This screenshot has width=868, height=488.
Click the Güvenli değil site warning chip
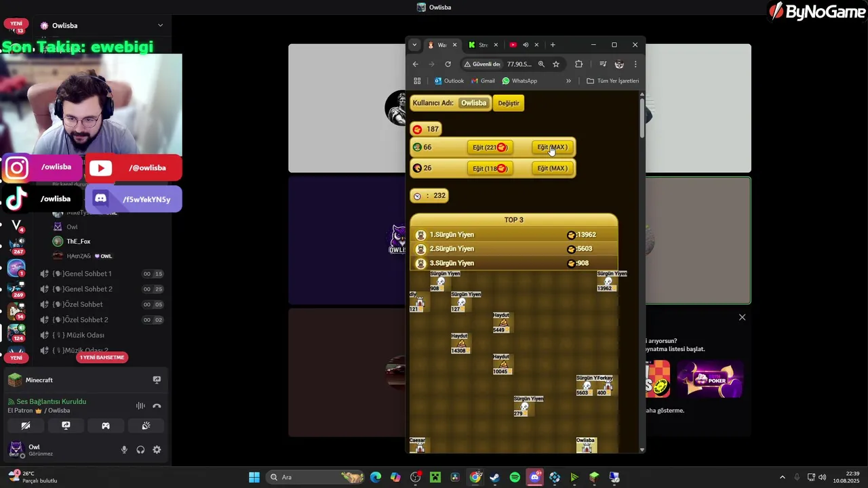click(482, 64)
